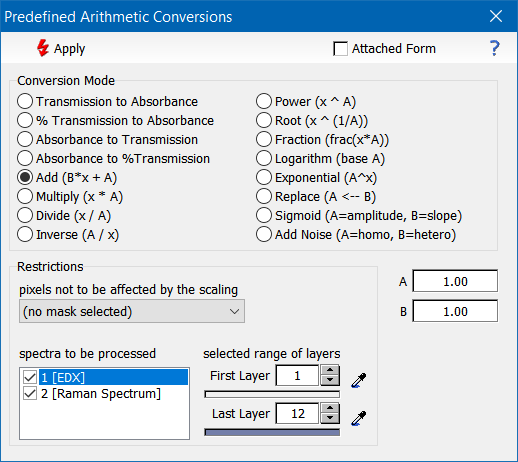The width and height of the screenshot is (518, 462).
Task: Open help via the blue question mark
Action: [495, 48]
